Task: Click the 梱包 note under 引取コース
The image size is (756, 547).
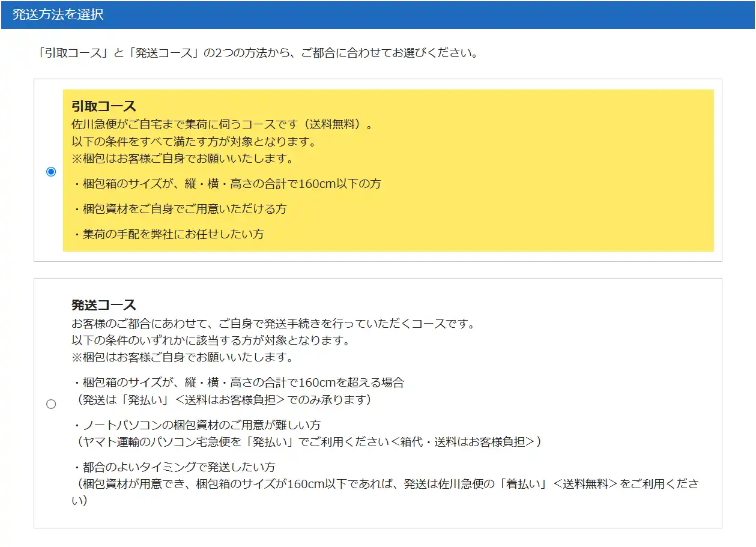Action: (x=182, y=159)
